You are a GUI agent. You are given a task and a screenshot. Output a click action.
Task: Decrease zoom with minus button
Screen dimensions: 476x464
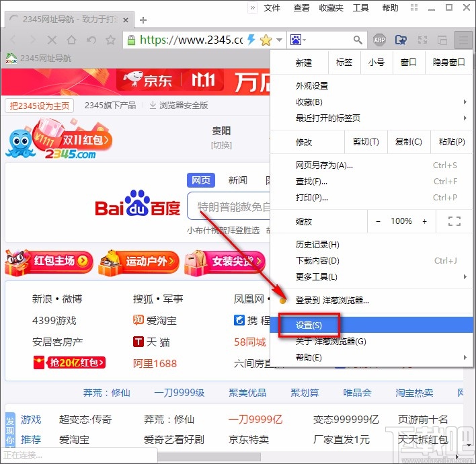tap(378, 221)
